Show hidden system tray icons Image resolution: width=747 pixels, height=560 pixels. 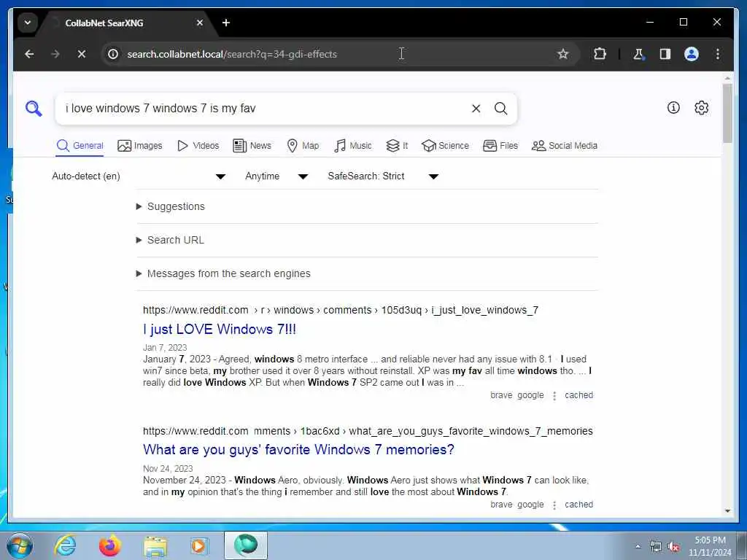[x=638, y=547]
